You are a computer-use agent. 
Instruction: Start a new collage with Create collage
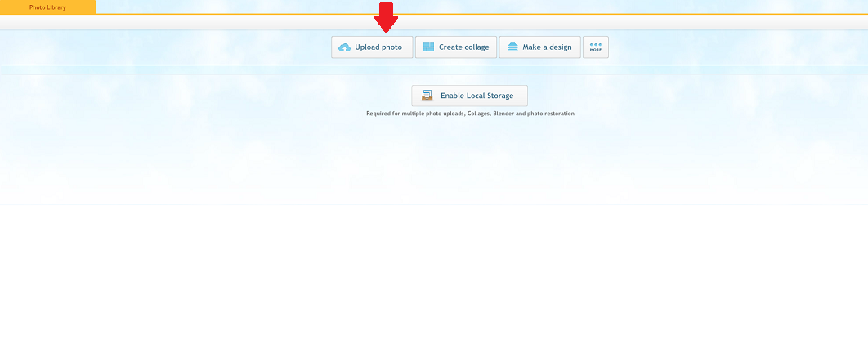(455, 47)
